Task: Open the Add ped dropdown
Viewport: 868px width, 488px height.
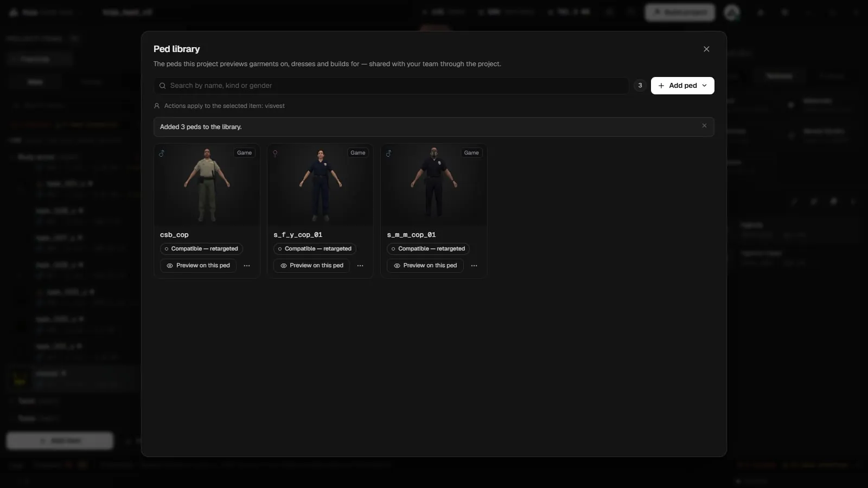Action: click(682, 86)
